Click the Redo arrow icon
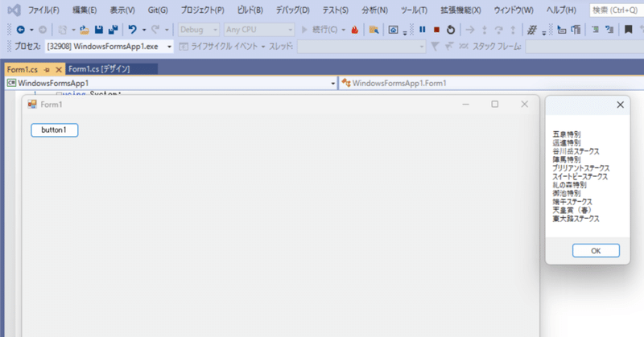The width and height of the screenshot is (644, 337). tap(155, 30)
